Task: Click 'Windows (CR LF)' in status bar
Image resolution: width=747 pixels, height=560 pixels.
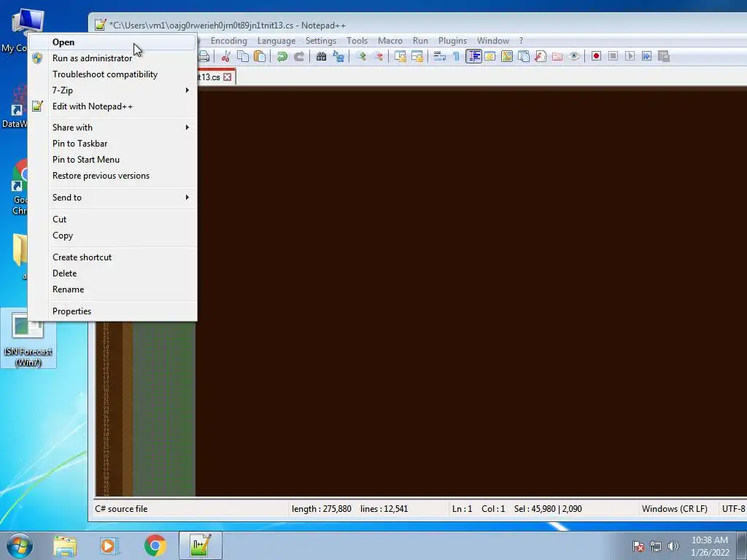Action: tap(674, 508)
